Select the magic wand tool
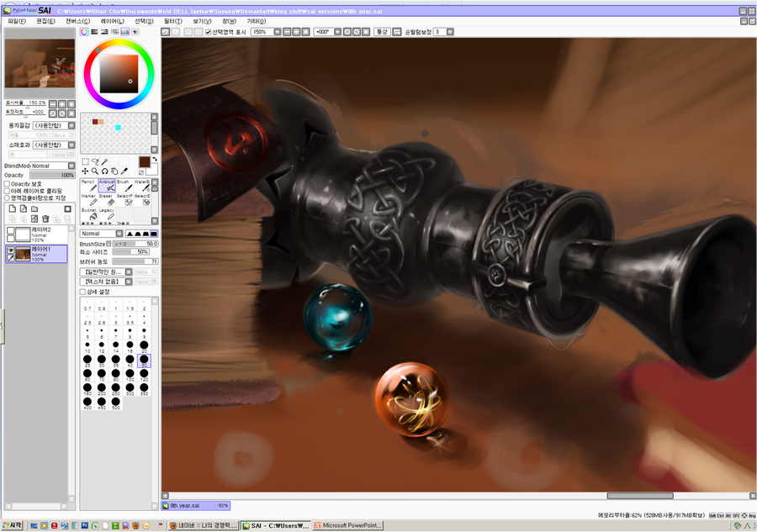Screen dimensions: 757x532 click(x=104, y=161)
